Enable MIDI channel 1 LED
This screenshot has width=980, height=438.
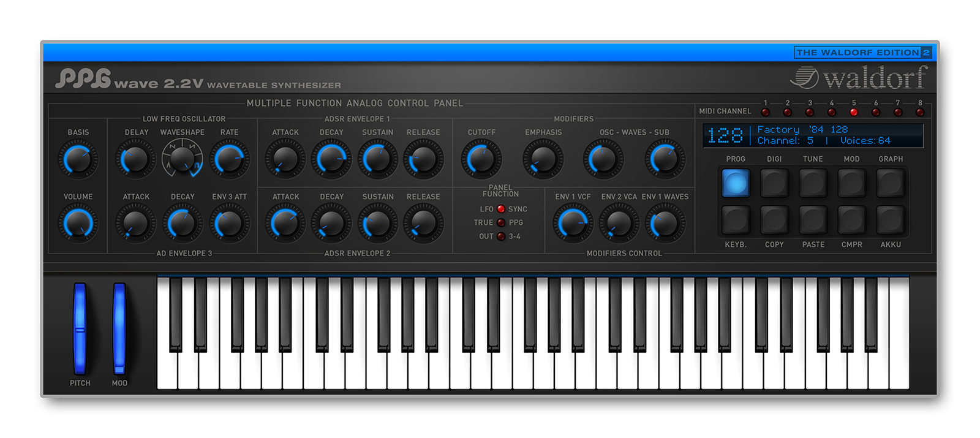coord(766,112)
